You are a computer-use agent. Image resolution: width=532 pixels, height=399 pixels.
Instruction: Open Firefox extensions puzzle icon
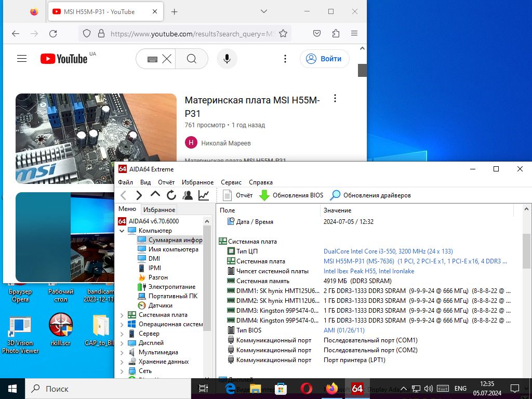pos(336,33)
